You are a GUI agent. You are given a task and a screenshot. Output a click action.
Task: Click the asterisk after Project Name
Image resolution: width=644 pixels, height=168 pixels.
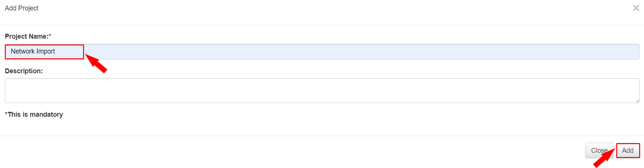[x=50, y=36]
